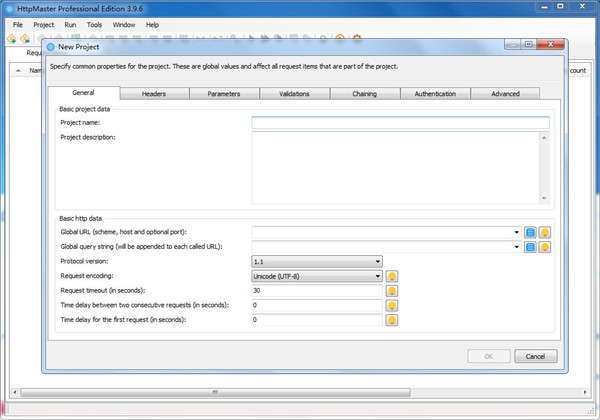Click the 'Request encoding:' label
This screenshot has width=600, height=420.
[x=87, y=276]
